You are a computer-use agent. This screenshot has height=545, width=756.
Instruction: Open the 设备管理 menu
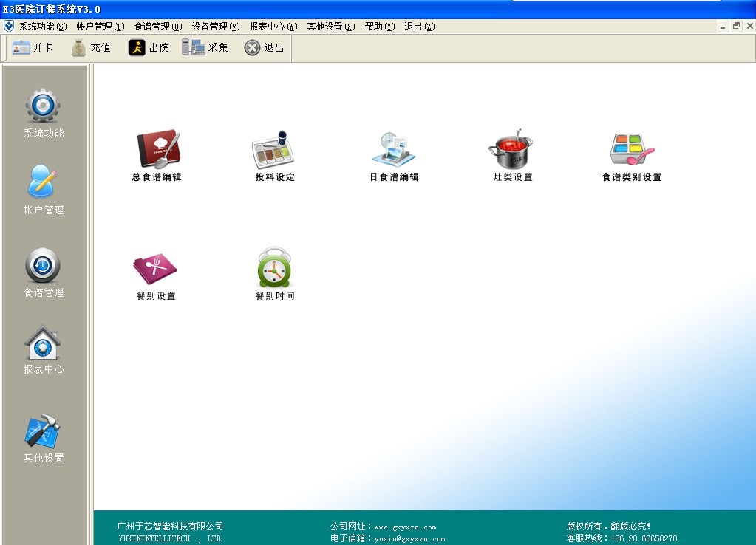click(215, 27)
